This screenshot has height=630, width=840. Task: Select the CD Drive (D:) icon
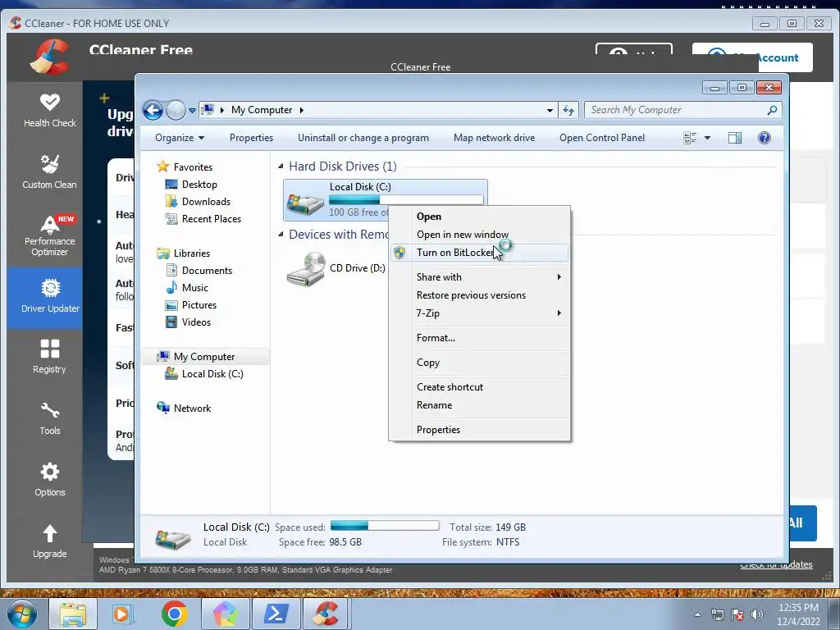pyautogui.click(x=307, y=268)
